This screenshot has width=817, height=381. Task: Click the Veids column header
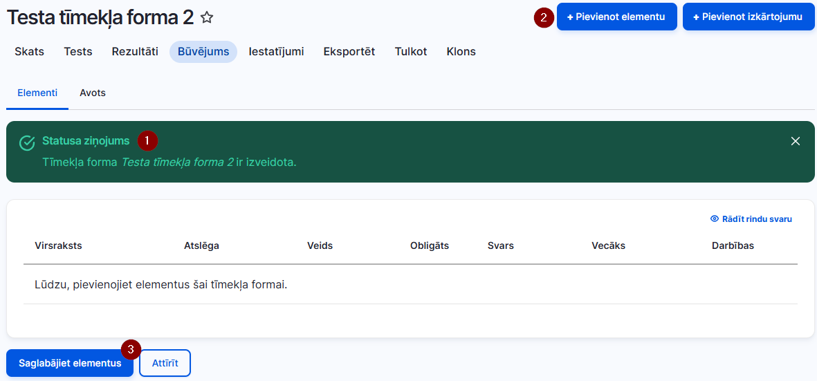(320, 246)
